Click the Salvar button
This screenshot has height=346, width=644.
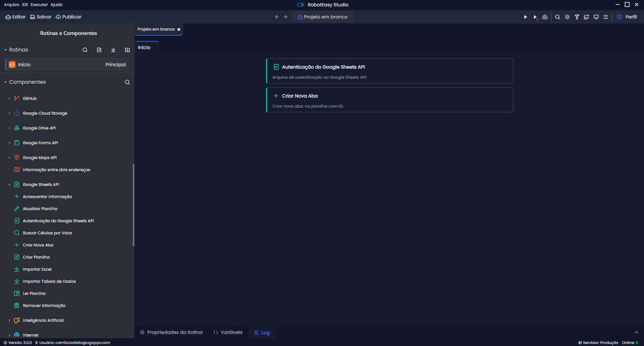(41, 17)
